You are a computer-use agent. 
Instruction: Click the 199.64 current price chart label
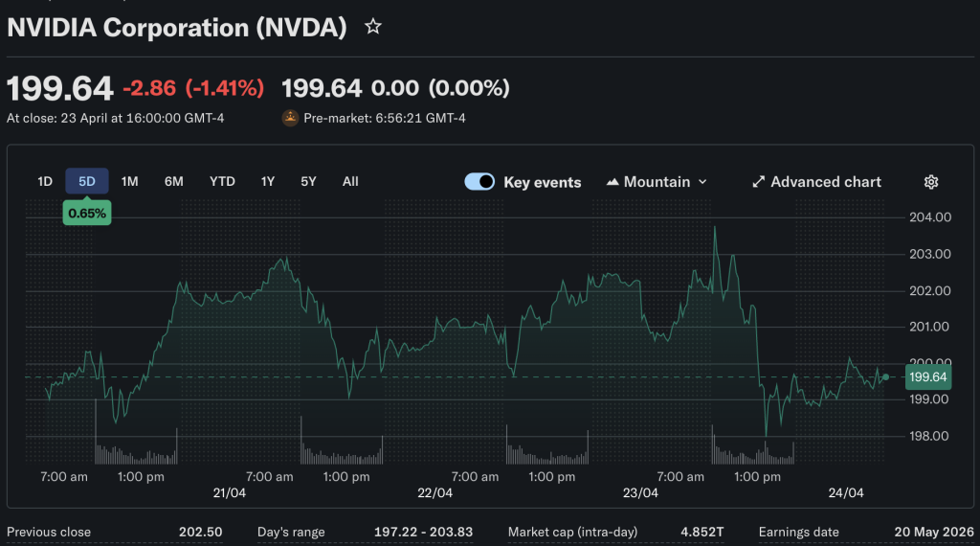point(928,377)
